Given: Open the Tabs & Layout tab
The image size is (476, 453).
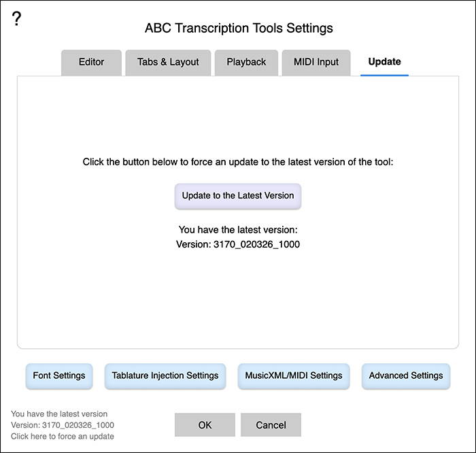Looking at the screenshot, I should [168, 62].
